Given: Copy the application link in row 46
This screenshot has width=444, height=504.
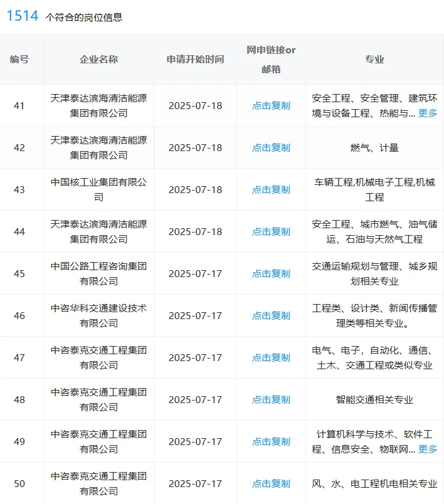Looking at the screenshot, I should pos(271,316).
